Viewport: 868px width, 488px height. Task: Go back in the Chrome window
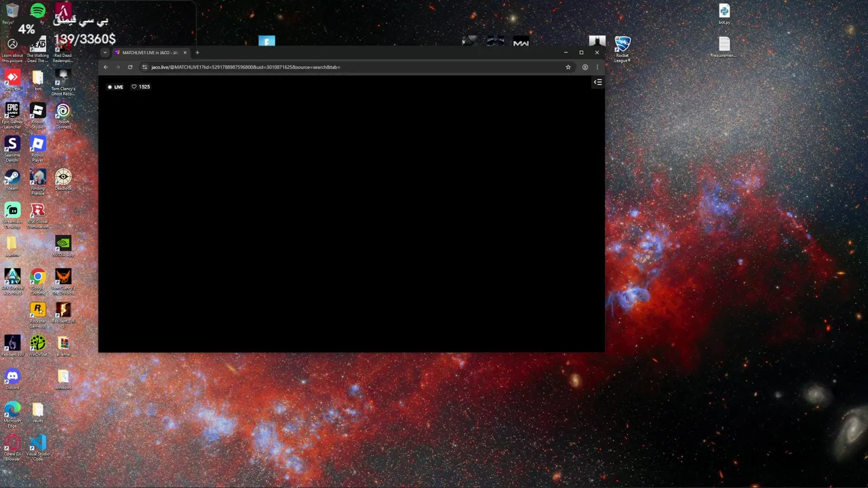pyautogui.click(x=105, y=67)
